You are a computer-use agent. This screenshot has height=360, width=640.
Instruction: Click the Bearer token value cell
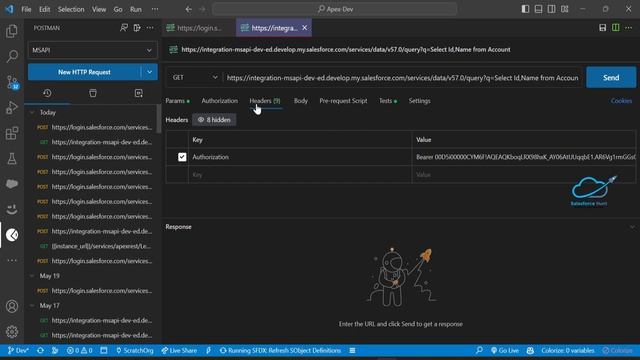[x=524, y=157]
